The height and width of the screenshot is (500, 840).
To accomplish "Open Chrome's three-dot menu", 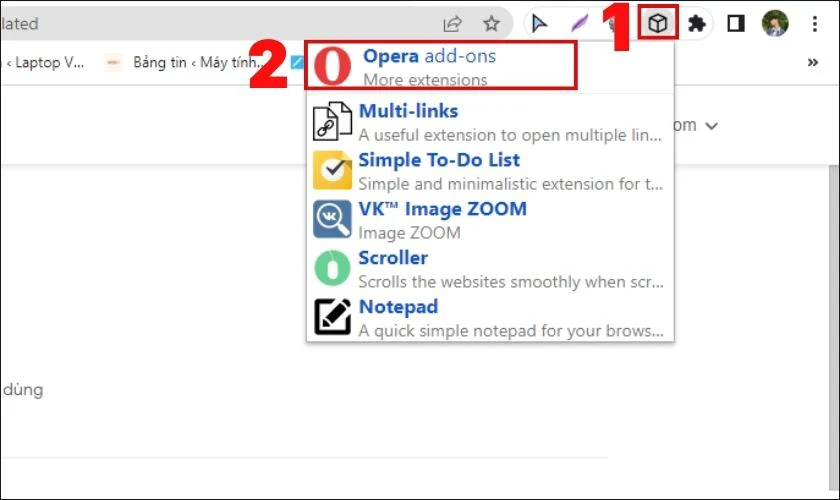I will (815, 24).
